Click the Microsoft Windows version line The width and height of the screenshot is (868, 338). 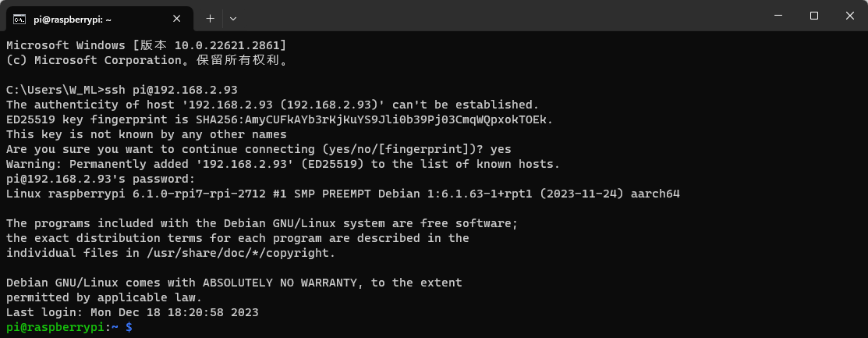click(146, 44)
